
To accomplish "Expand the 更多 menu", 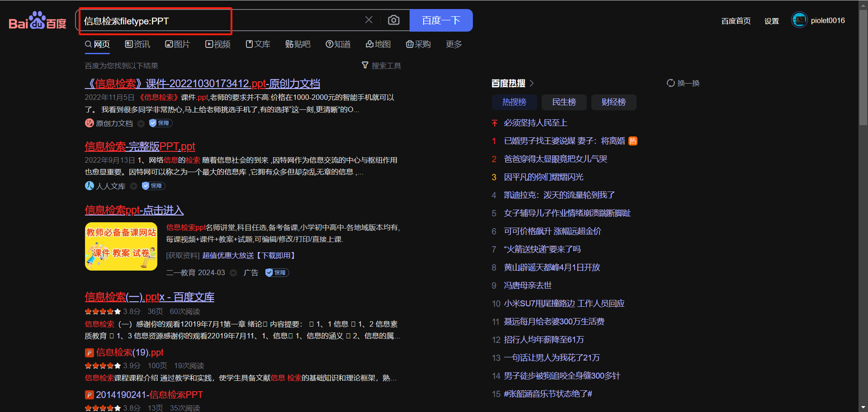I will tap(454, 44).
